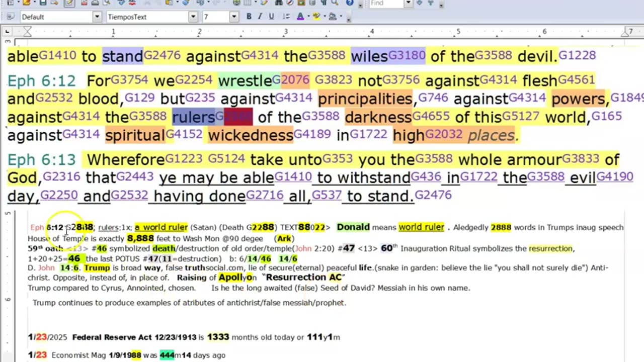The width and height of the screenshot is (644, 362).
Task: Click the tab stop selector at ruler corner
Action: [7, 32]
